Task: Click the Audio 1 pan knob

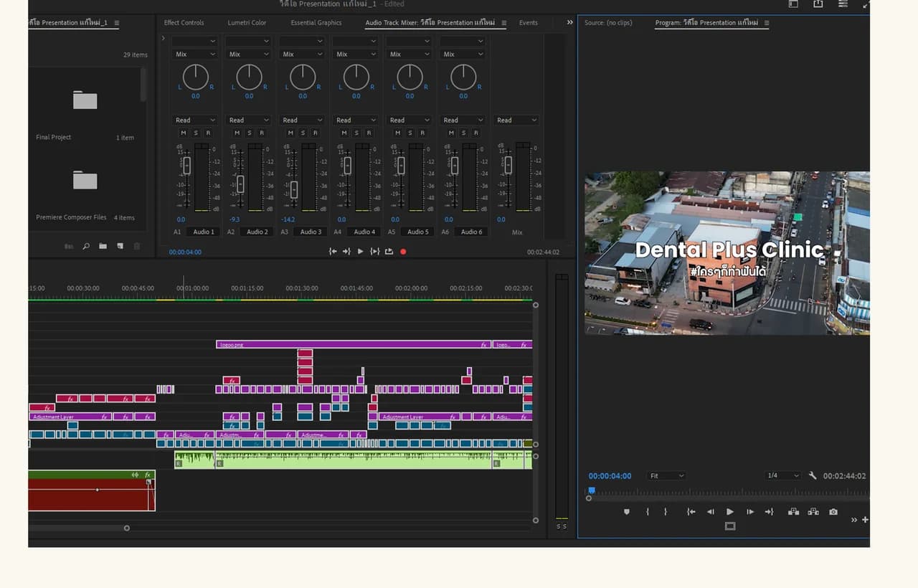Action: coord(196,77)
